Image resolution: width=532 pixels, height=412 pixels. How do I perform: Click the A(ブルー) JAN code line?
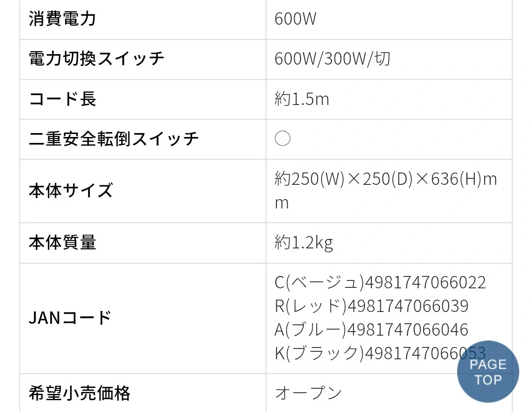371,329
